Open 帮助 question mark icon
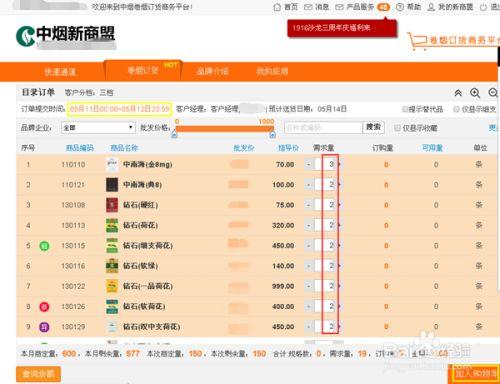 pos(400,7)
